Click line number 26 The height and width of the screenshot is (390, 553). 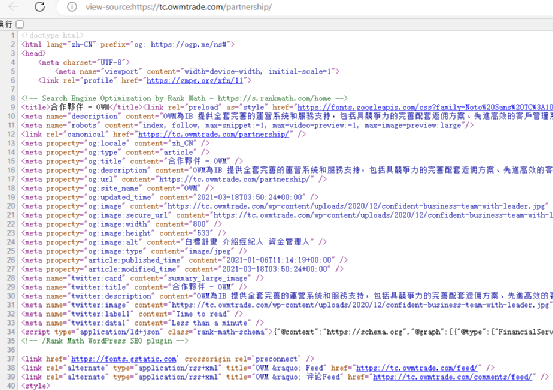coord(11,260)
